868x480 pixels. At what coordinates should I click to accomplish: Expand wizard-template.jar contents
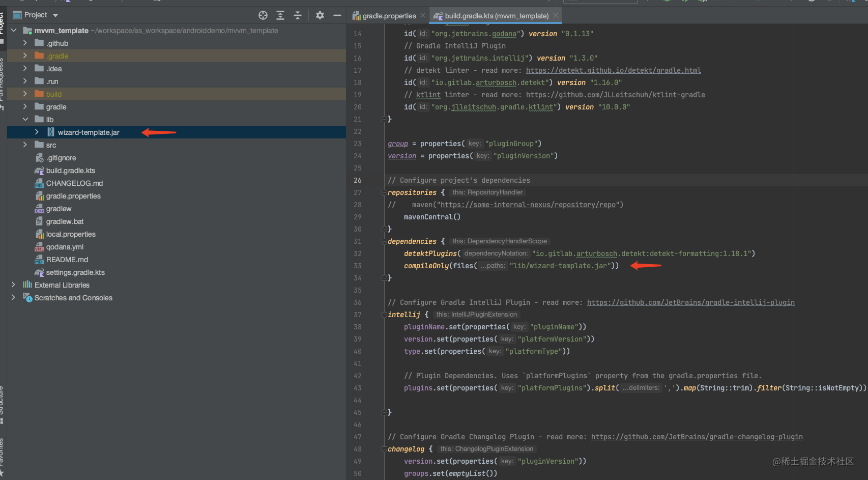pos(37,132)
